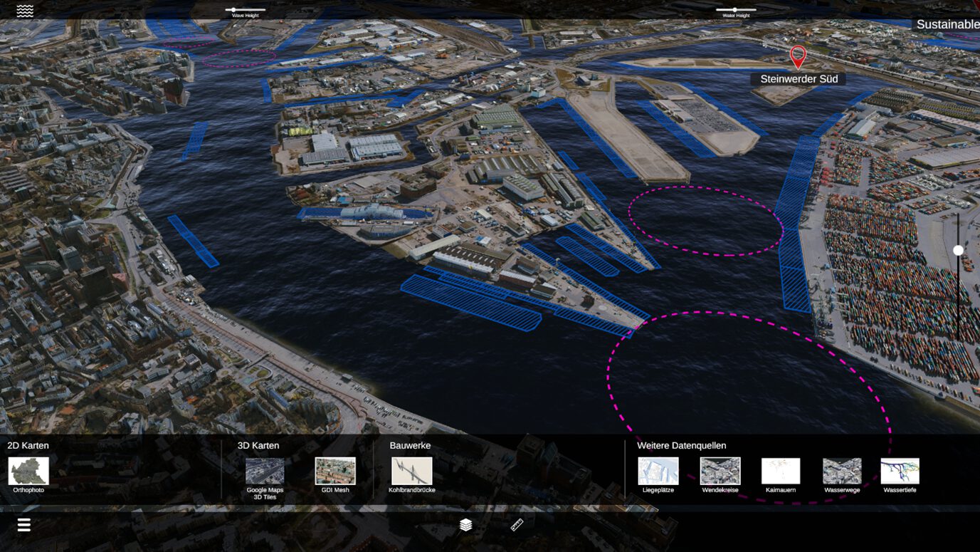980x552 pixels.
Task: Choose the GDI Mesh 3D map
Action: [x=335, y=471]
